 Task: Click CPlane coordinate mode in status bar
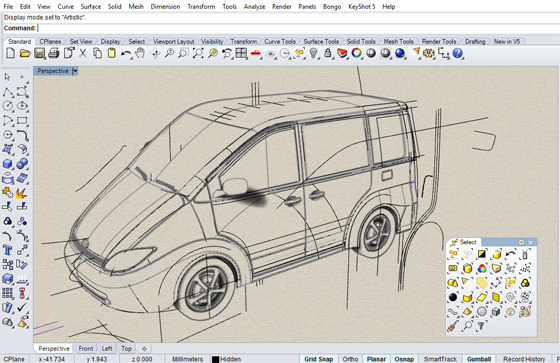14,359
